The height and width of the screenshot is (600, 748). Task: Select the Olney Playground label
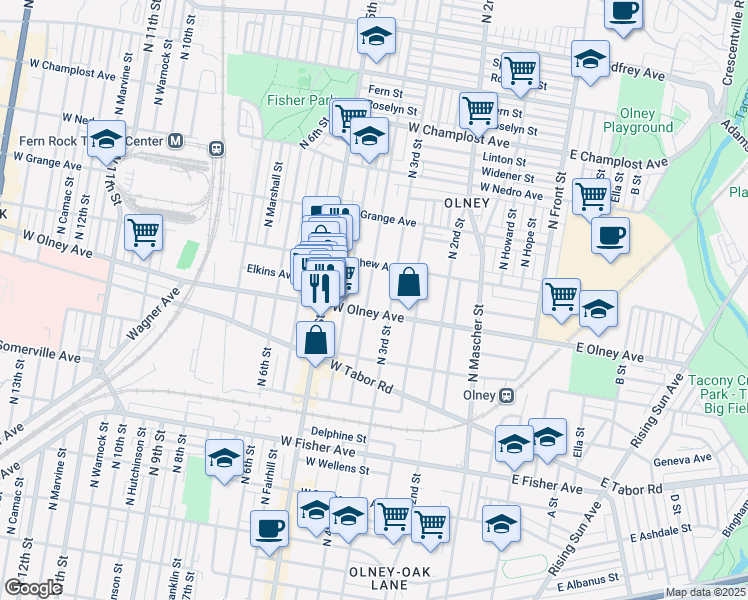638,120
